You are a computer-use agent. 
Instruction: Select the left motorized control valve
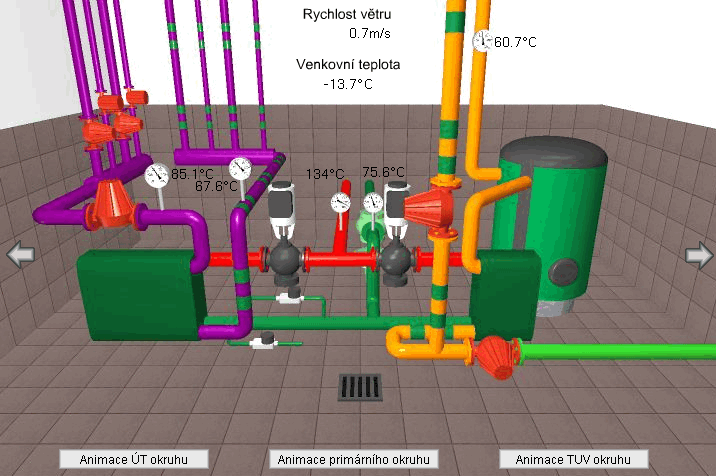point(284,233)
